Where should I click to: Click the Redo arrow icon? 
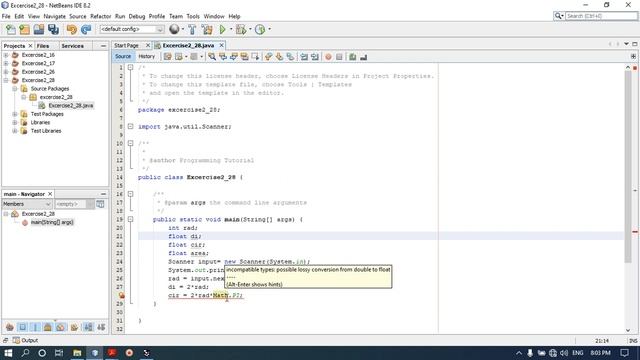pyautogui.click(x=86, y=29)
